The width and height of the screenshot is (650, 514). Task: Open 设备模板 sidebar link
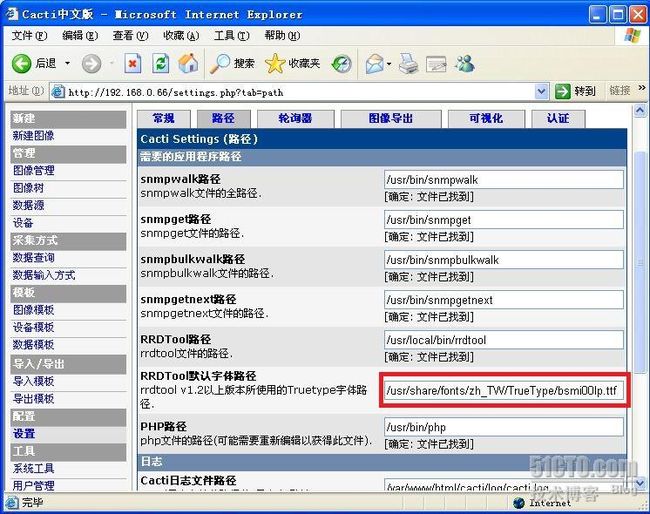(34, 327)
